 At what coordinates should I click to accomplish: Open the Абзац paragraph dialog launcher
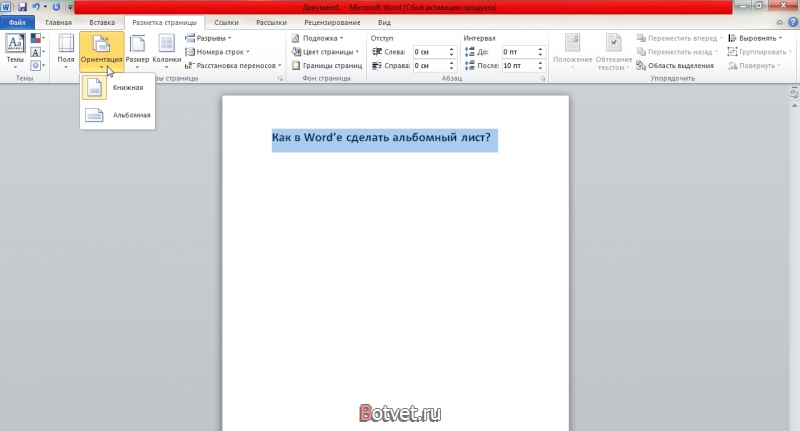542,79
